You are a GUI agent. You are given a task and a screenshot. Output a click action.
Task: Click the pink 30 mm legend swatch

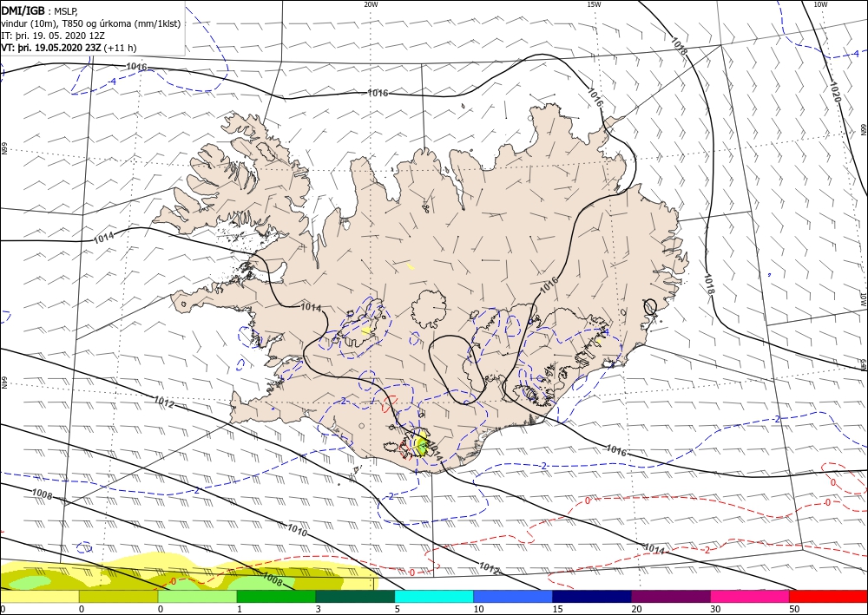coord(750,596)
